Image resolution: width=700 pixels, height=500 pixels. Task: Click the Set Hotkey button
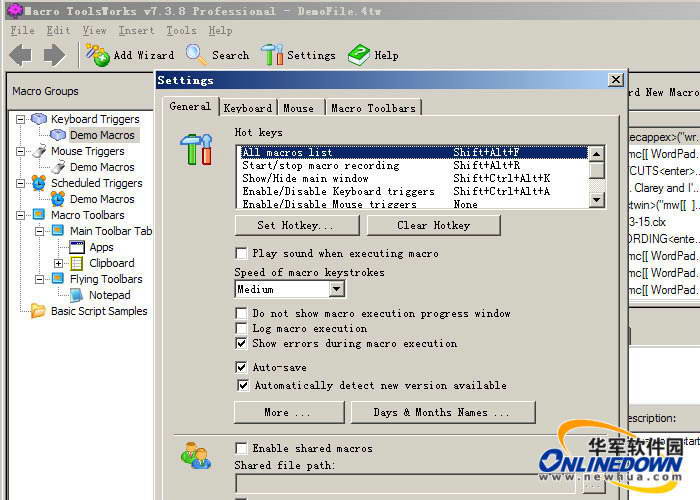[296, 225]
